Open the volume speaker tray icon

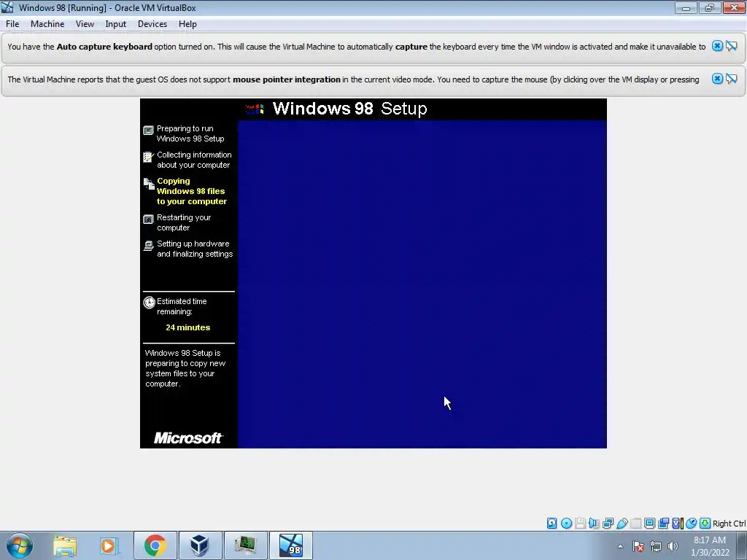coord(673,546)
